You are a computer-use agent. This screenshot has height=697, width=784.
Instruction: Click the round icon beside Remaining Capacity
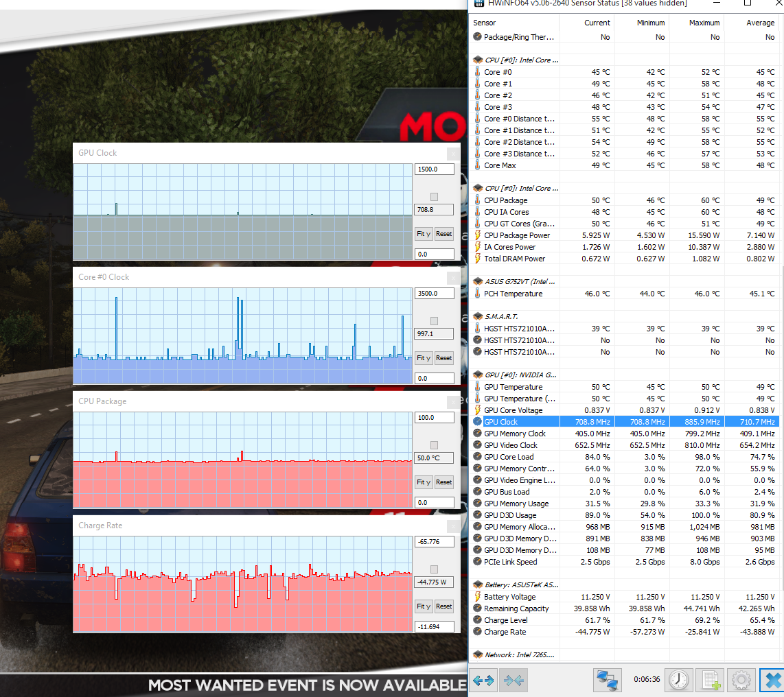pyautogui.click(x=478, y=609)
